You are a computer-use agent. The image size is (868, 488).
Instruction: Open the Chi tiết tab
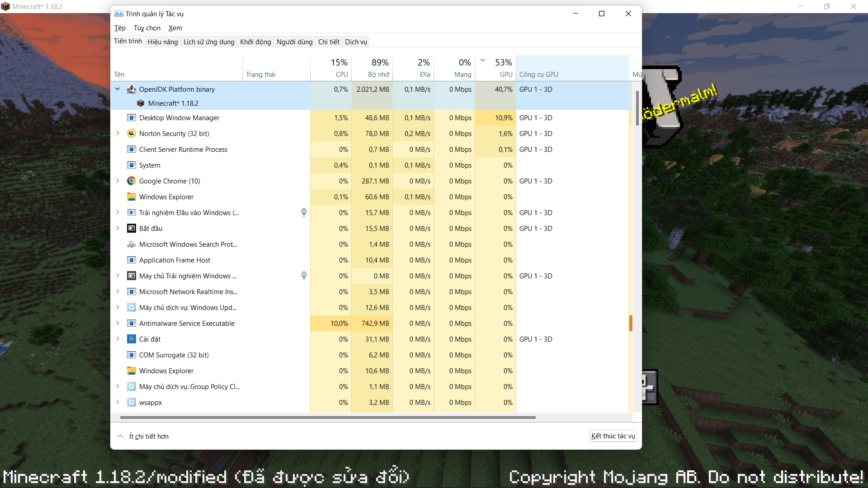328,42
